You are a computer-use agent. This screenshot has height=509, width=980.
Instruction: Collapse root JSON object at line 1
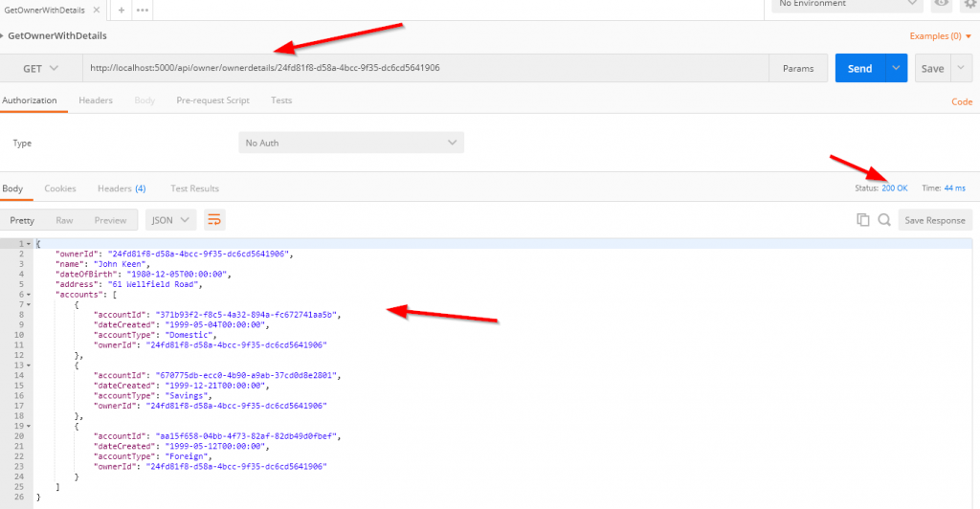click(x=30, y=244)
